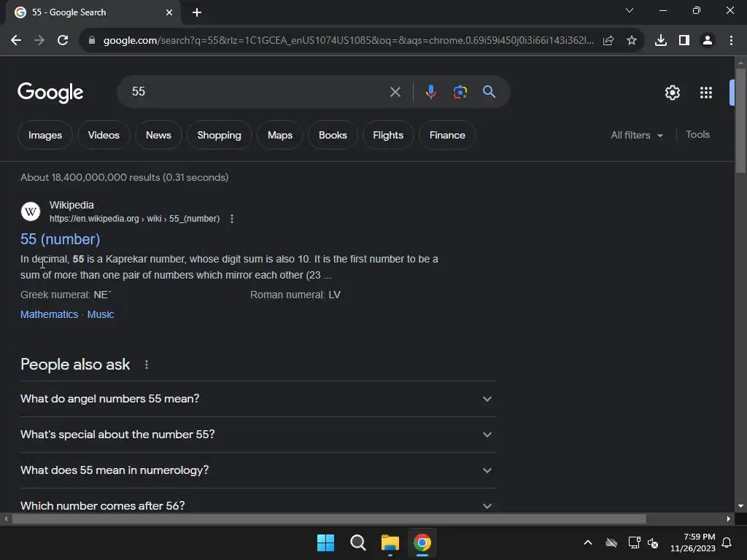Image resolution: width=747 pixels, height=560 pixels.
Task: Click the OneDrive cloud tray icon
Action: pyautogui.click(x=611, y=542)
